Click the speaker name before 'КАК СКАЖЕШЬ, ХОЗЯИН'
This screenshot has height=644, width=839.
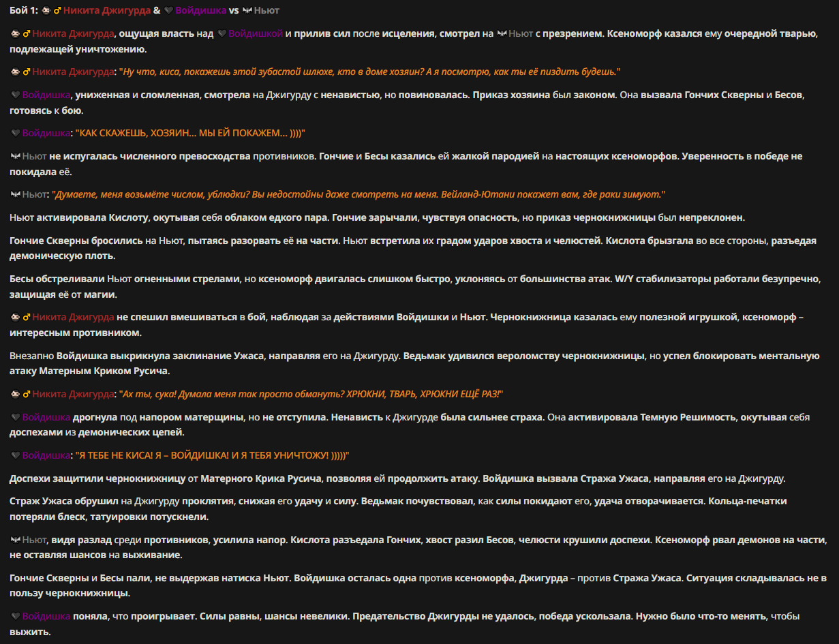tap(46, 134)
